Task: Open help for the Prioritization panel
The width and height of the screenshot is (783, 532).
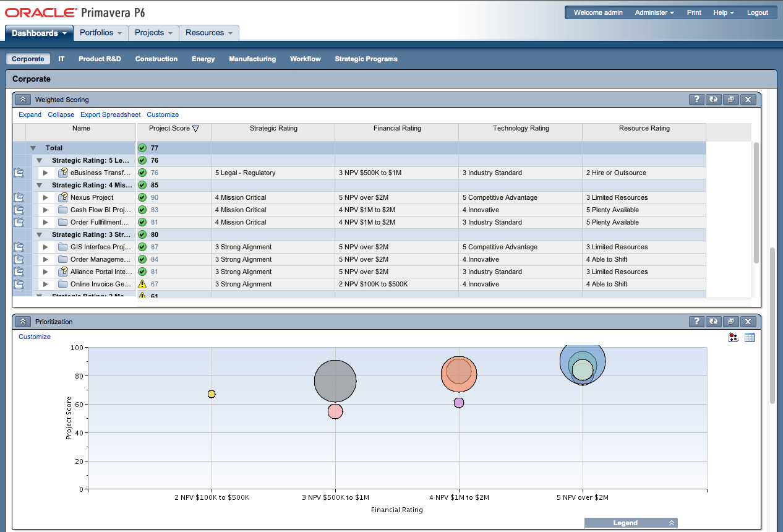Action: 696,322
